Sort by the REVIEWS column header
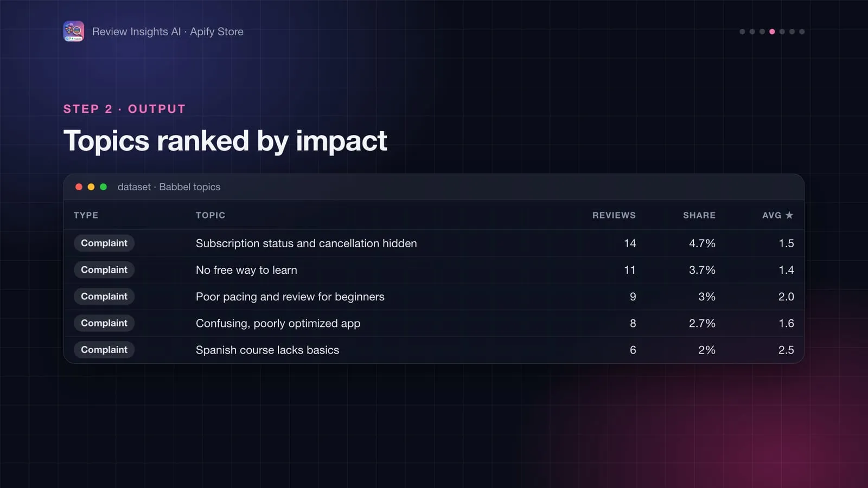Image resolution: width=868 pixels, height=488 pixels. (x=614, y=215)
